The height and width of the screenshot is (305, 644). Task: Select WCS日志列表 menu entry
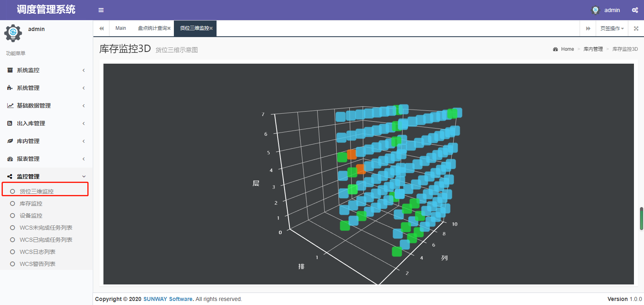37,252
